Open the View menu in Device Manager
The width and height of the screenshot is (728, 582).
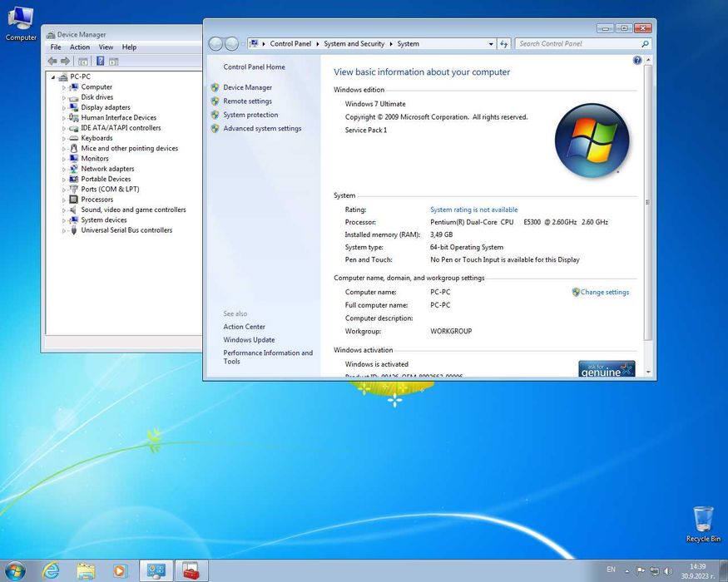(106, 47)
